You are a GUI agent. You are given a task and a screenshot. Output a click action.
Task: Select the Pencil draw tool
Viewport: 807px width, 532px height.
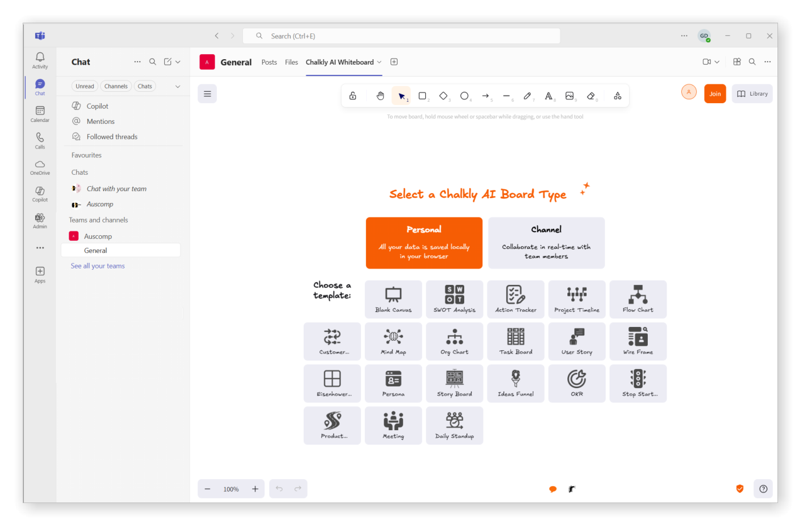coord(527,96)
